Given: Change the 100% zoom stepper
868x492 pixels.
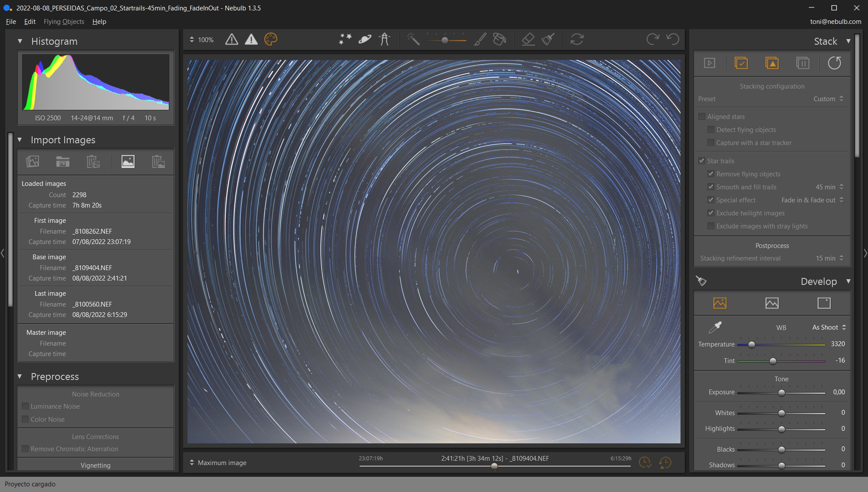Looking at the screenshot, I should (192, 40).
